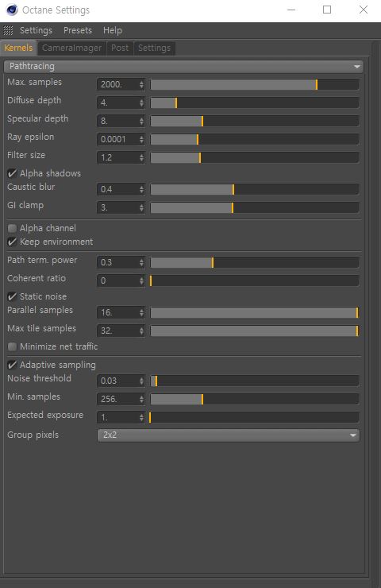Open the Presets menu
Screen dimensions: 381x588
point(78,30)
